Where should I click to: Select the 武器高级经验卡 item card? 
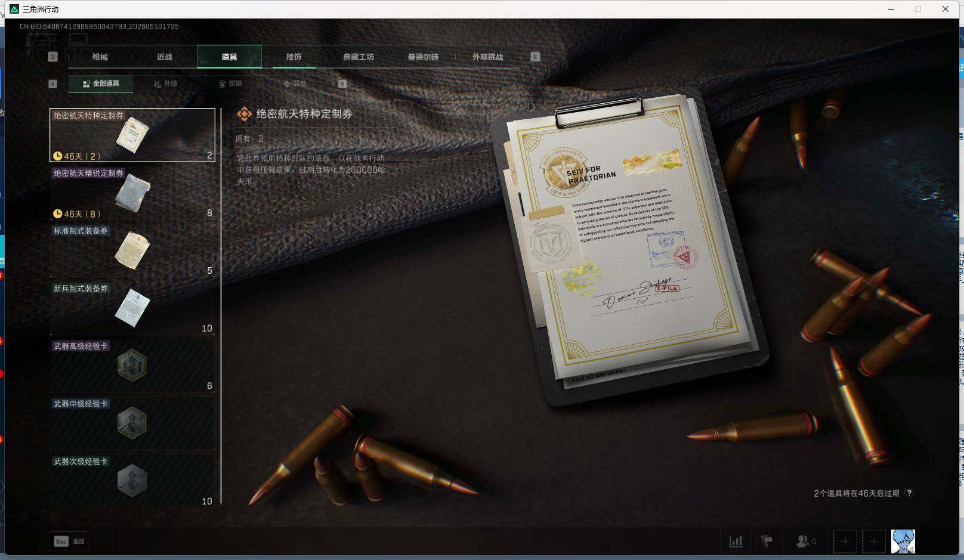pyautogui.click(x=132, y=366)
